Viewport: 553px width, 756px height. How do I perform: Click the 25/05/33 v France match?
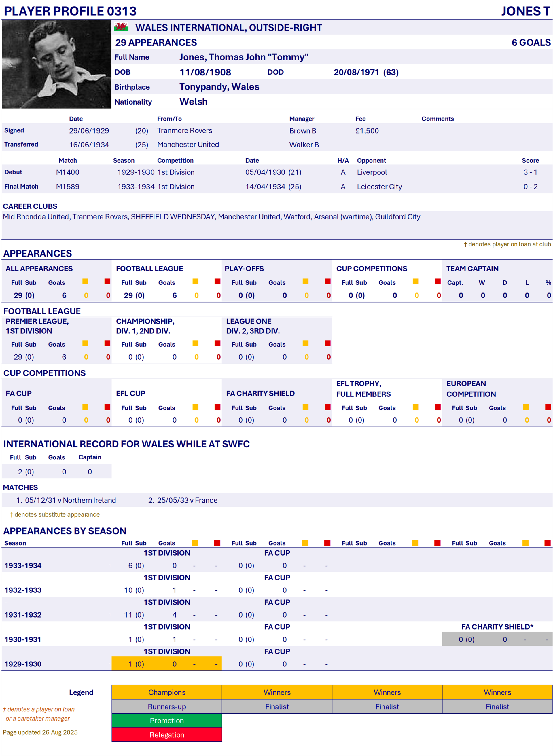click(x=187, y=500)
